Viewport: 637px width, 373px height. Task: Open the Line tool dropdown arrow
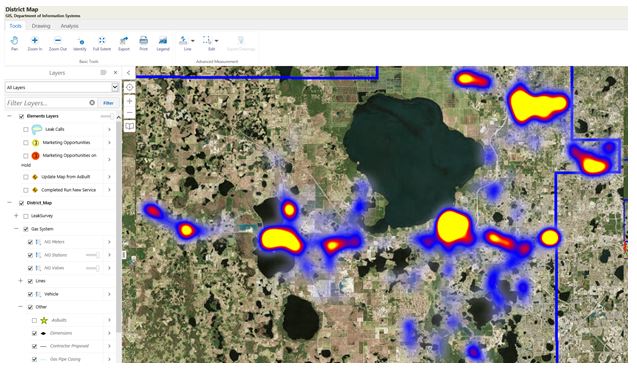[193, 41]
